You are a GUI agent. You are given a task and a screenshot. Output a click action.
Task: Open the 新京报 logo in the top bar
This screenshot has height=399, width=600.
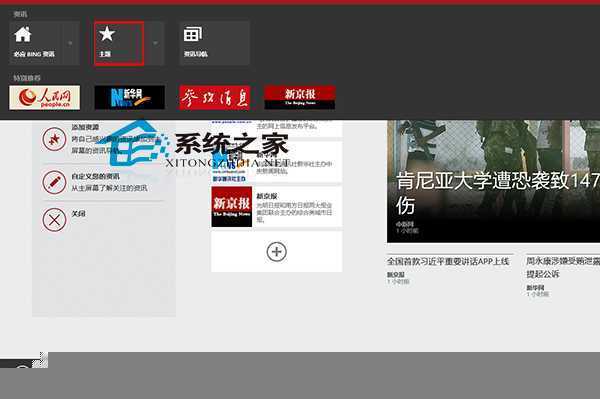click(x=300, y=98)
